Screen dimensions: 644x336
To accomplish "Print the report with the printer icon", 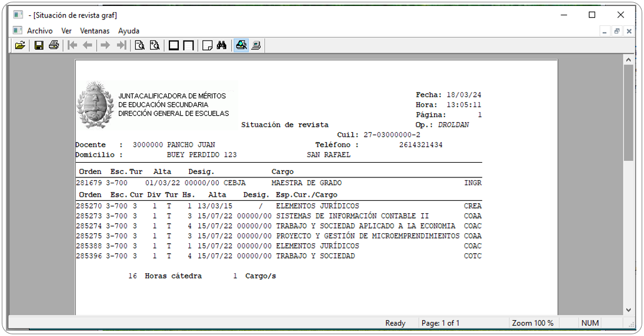I will coord(54,45).
